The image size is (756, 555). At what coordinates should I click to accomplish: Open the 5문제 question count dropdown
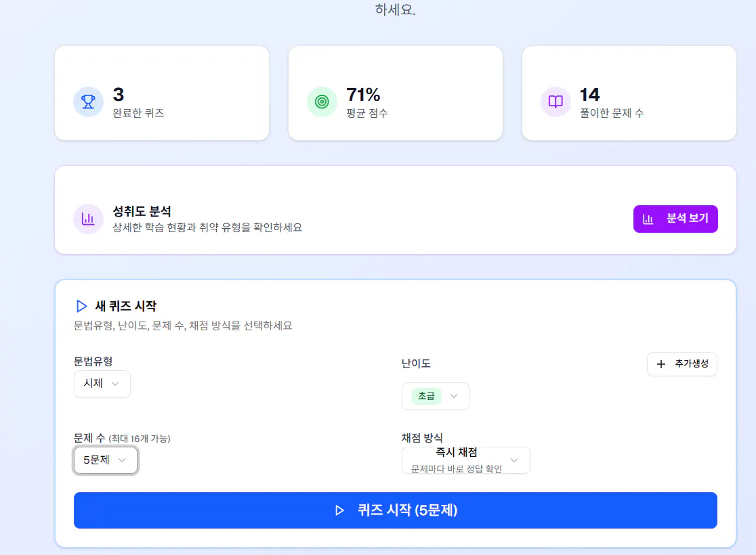[106, 460]
